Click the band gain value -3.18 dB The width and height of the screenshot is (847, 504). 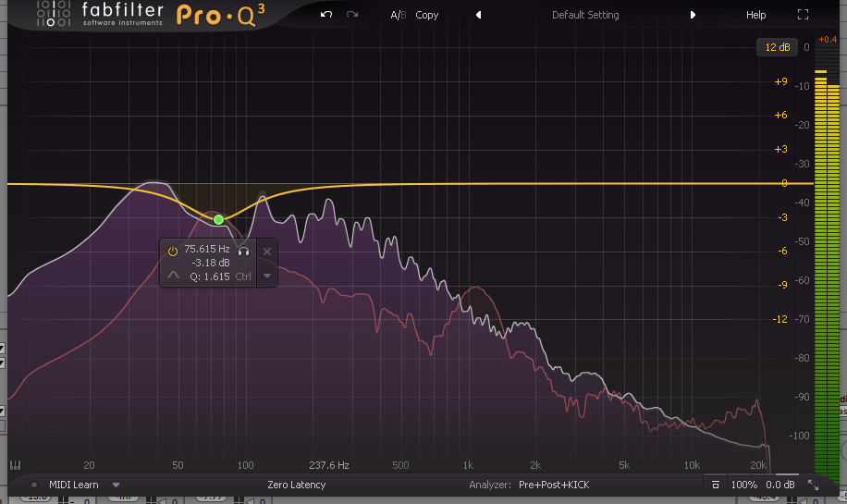[211, 263]
